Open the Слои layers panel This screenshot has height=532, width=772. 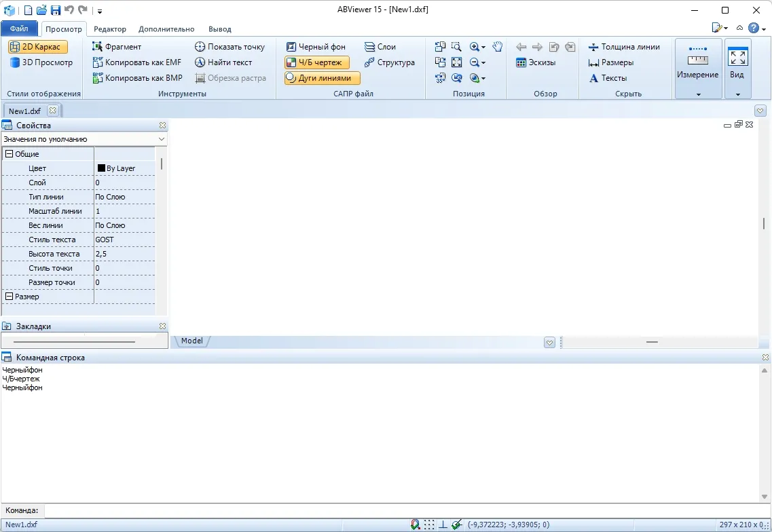(x=380, y=47)
